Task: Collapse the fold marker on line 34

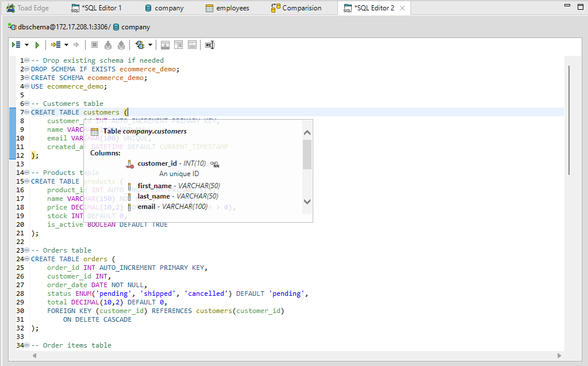Action: click(26, 345)
